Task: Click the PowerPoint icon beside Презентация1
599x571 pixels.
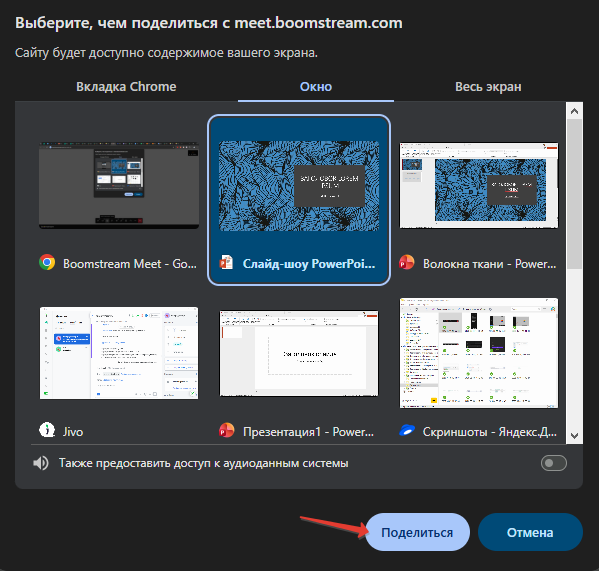Action: tap(227, 430)
